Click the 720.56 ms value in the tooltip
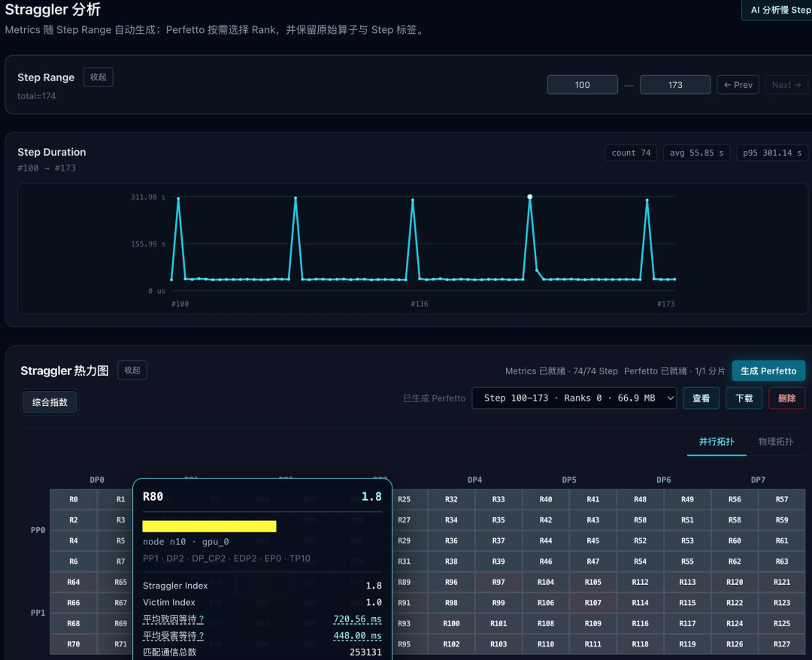812x660 pixels. [x=357, y=619]
